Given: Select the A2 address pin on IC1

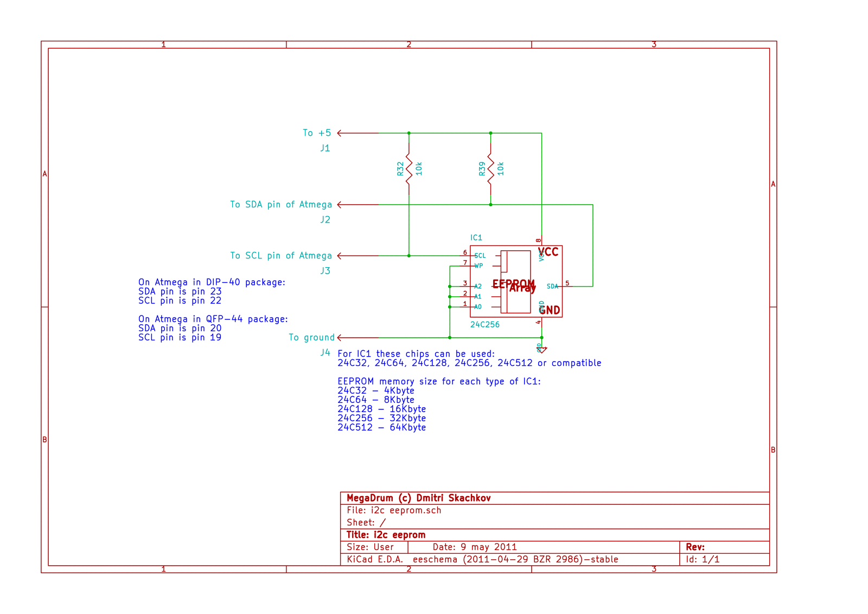Looking at the screenshot, I should (467, 286).
